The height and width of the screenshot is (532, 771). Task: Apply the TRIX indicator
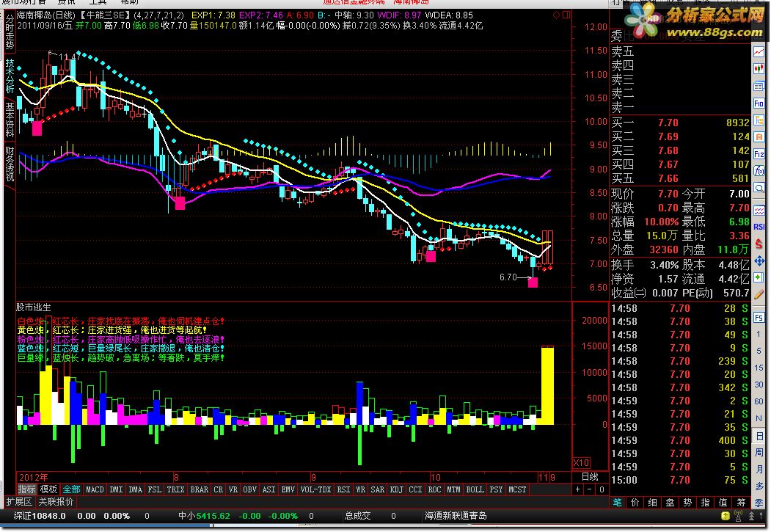(175, 489)
